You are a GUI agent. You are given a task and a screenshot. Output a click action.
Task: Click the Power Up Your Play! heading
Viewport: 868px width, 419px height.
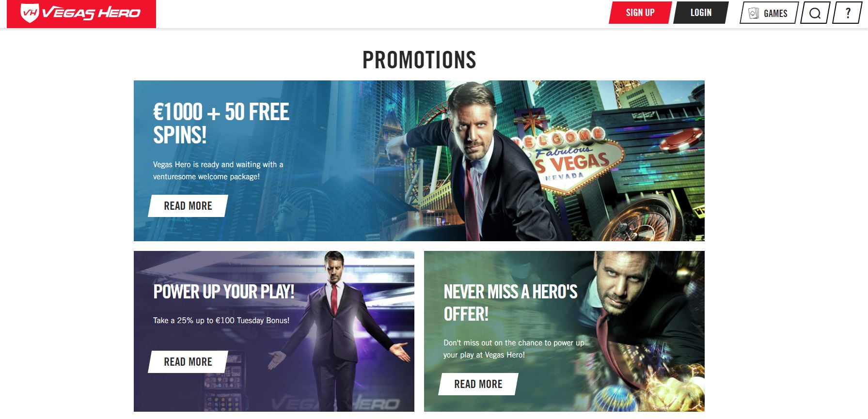224,292
